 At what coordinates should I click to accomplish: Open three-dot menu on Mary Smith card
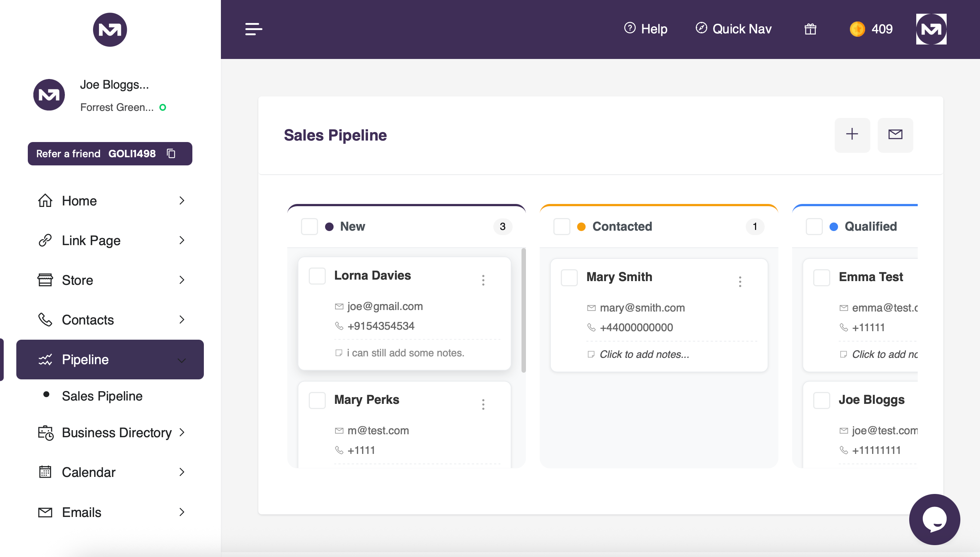[x=740, y=281]
